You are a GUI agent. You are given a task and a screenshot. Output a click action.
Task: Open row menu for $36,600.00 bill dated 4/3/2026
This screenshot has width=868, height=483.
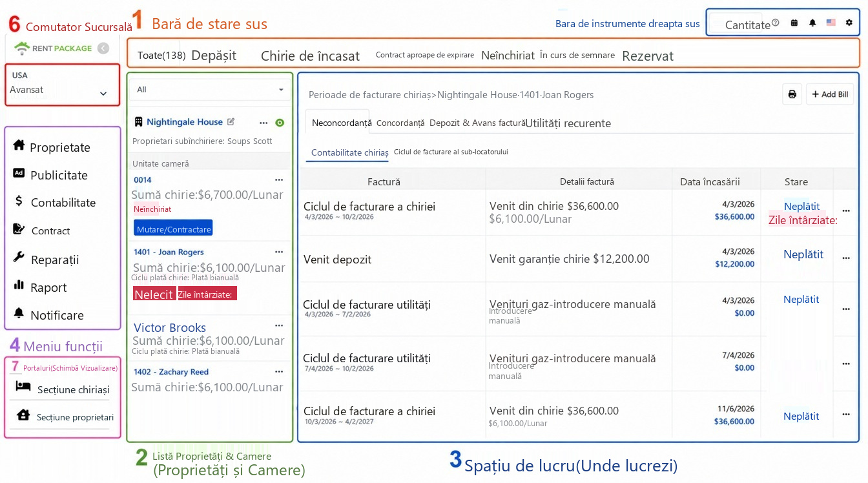(846, 211)
